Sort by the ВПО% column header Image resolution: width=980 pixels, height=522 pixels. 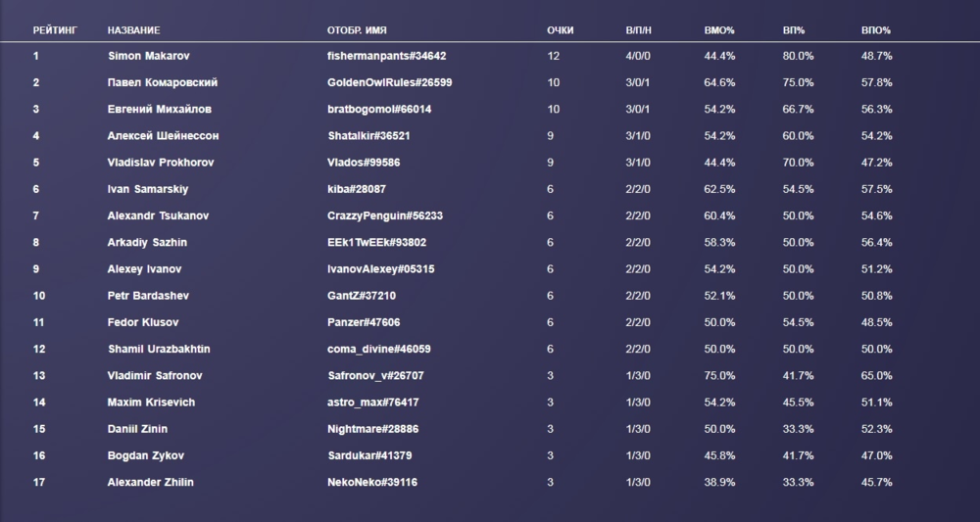click(875, 30)
